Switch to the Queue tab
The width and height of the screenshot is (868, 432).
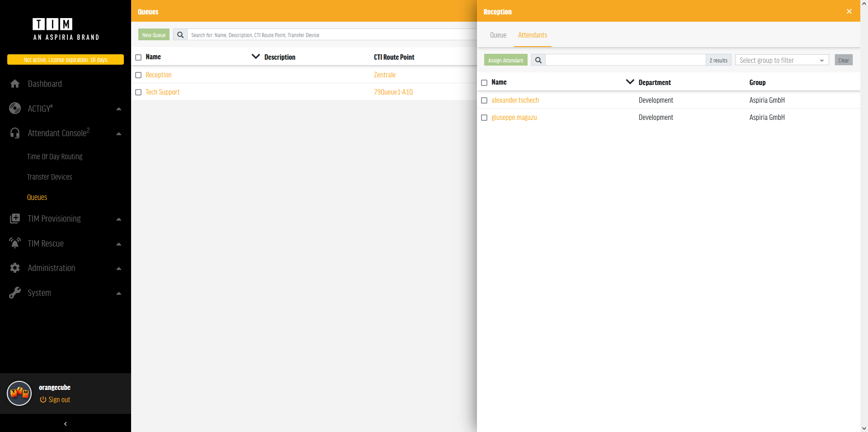click(498, 35)
